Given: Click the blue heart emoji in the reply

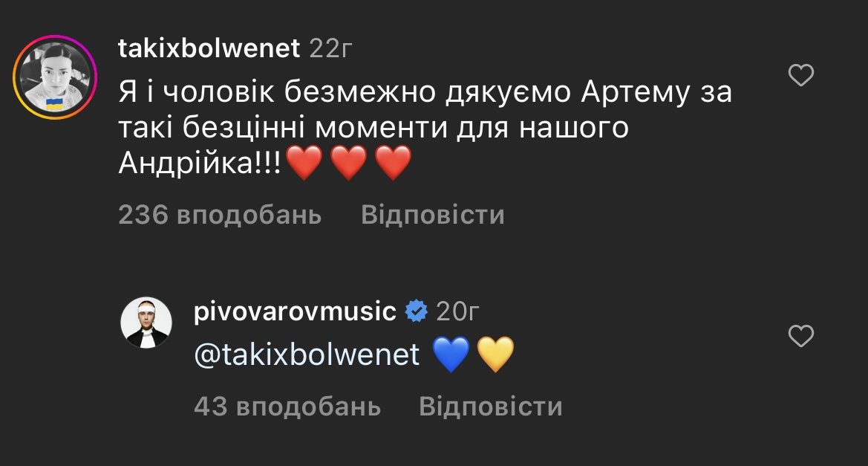Looking at the screenshot, I should (451, 356).
